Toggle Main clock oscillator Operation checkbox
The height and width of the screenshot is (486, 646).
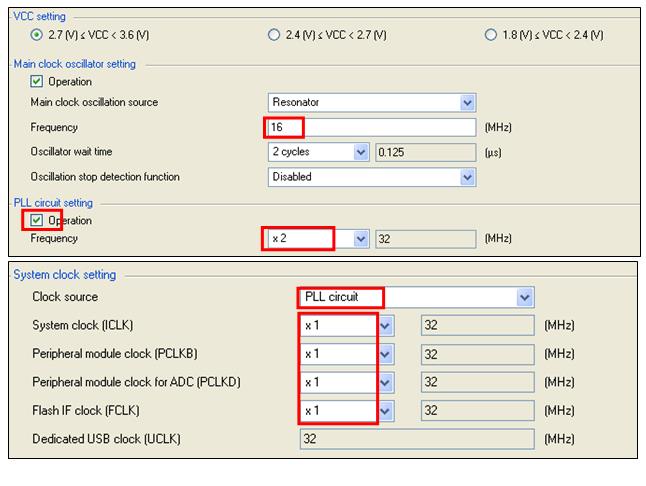(38, 82)
